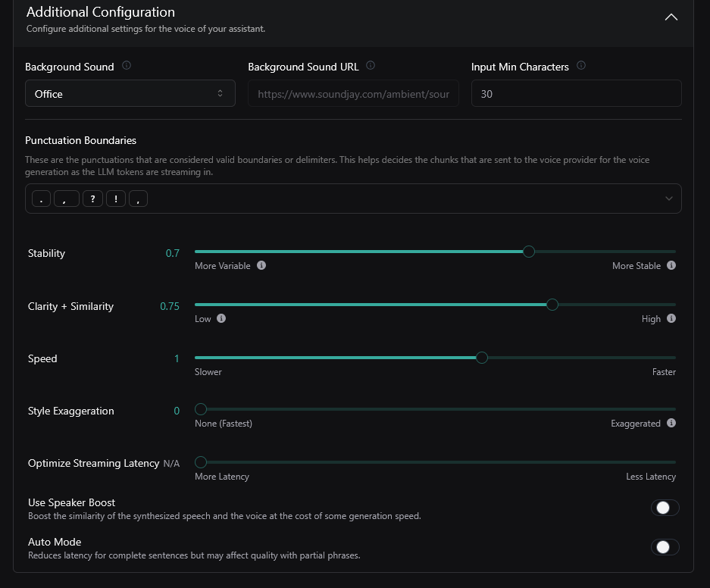Click the Stability slider handle
Viewport: 710px width, 588px height.
pos(529,252)
